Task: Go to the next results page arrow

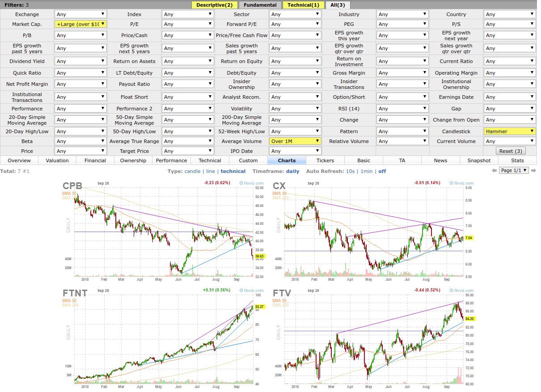Action: pyautogui.click(x=533, y=171)
